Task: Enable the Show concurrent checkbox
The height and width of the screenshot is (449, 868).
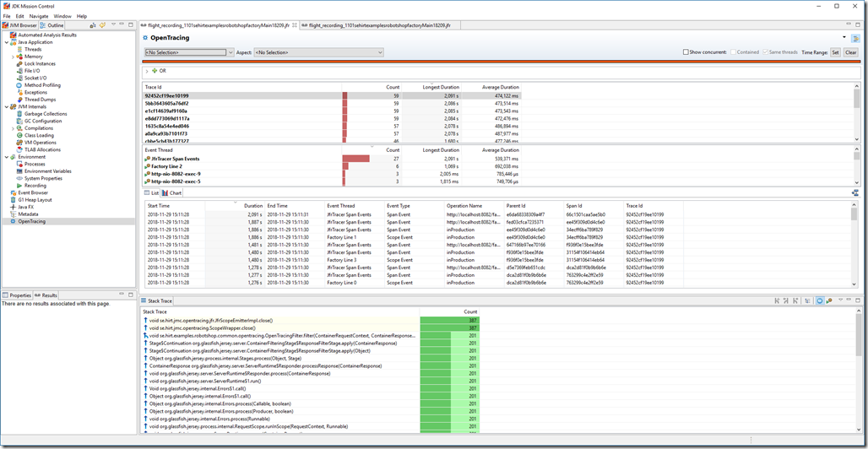Action: pos(686,52)
